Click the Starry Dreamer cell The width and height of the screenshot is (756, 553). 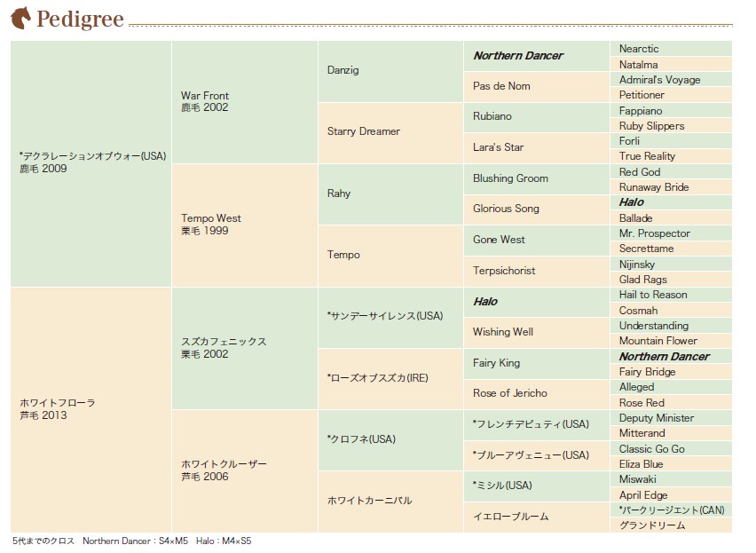(390, 133)
